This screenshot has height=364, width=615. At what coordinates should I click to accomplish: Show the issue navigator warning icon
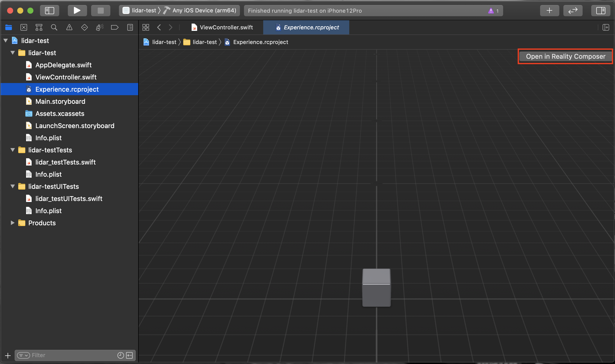69,27
